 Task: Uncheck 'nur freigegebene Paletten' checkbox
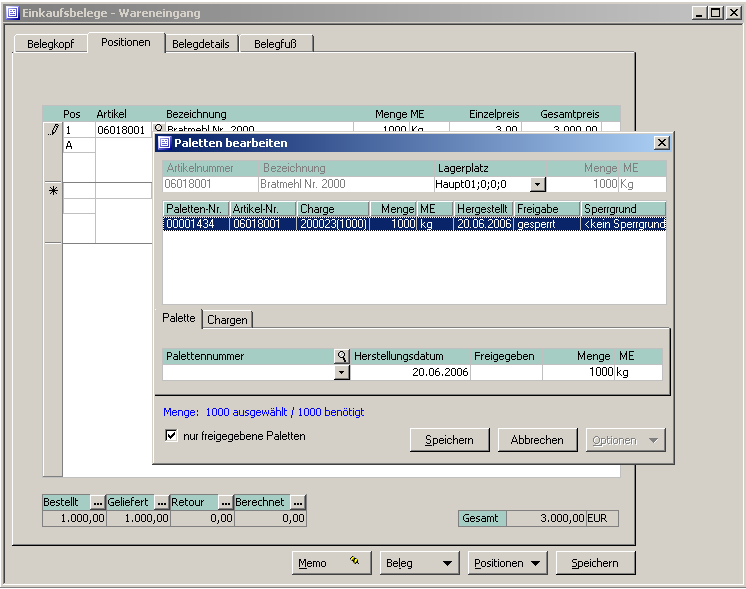(x=172, y=436)
